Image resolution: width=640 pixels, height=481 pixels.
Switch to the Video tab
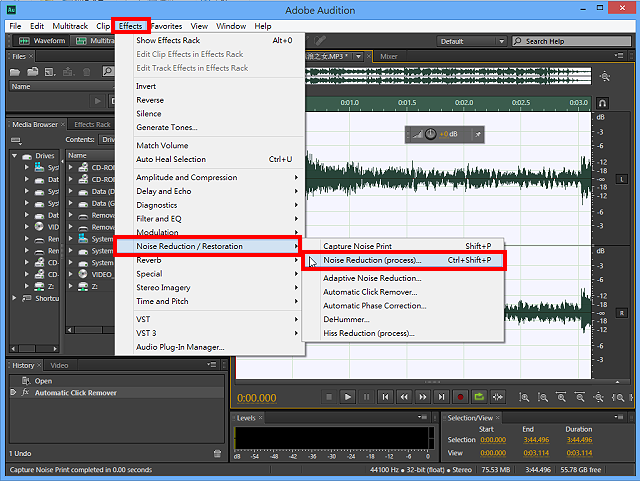pos(59,365)
